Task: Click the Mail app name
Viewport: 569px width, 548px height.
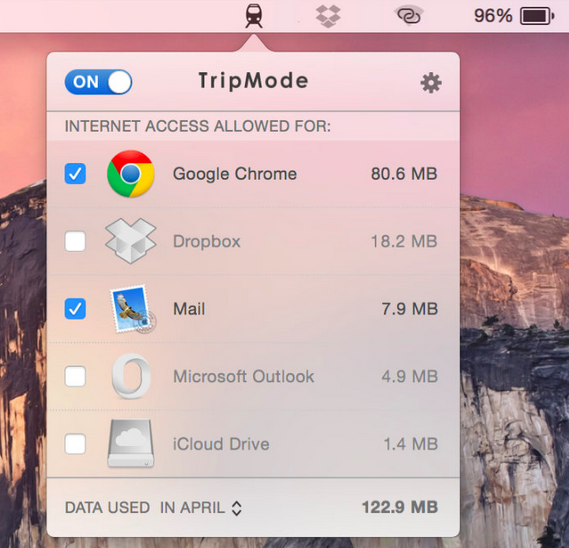Action: pos(189,309)
